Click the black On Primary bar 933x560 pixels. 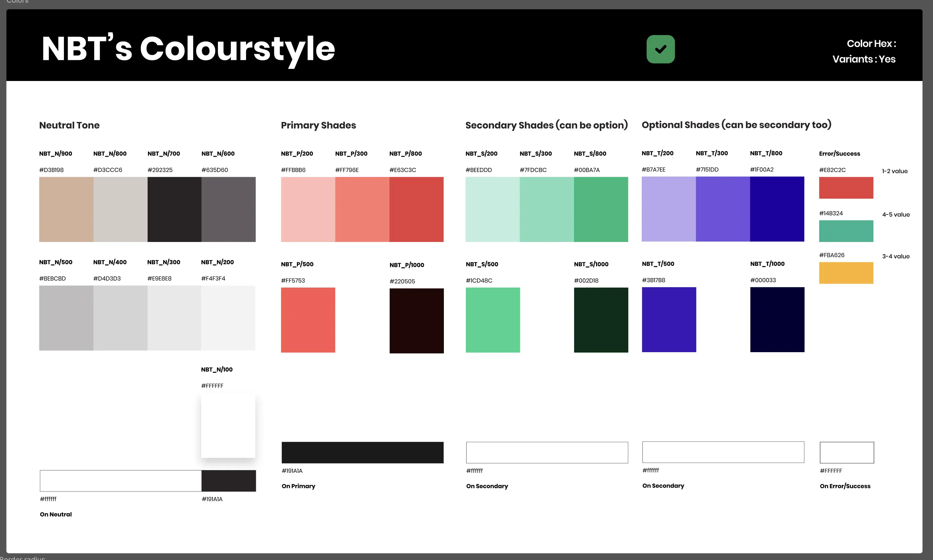363,452
